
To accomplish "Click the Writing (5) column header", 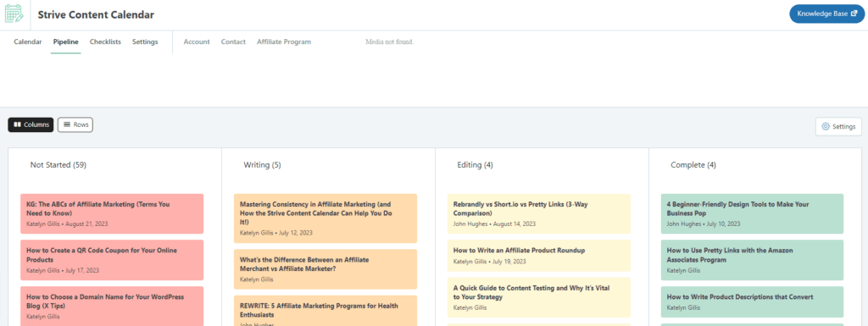I will (x=263, y=164).
